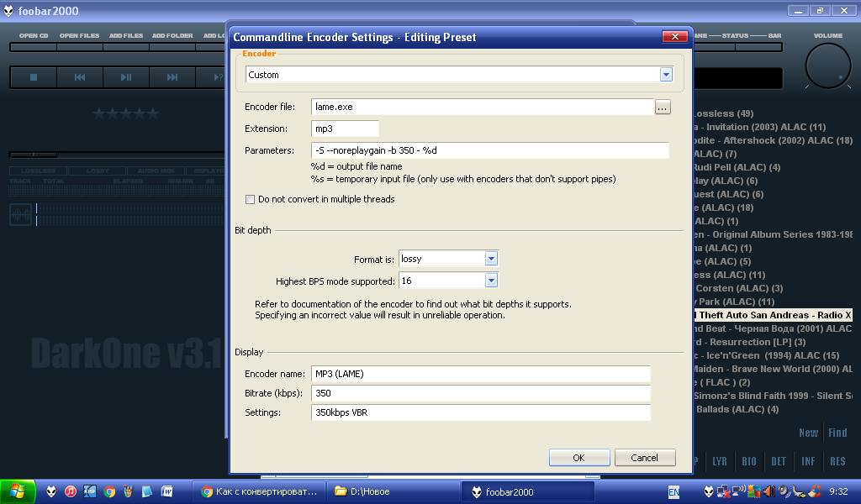861x504 pixels.
Task: Skip to next track button
Action: tap(172, 77)
